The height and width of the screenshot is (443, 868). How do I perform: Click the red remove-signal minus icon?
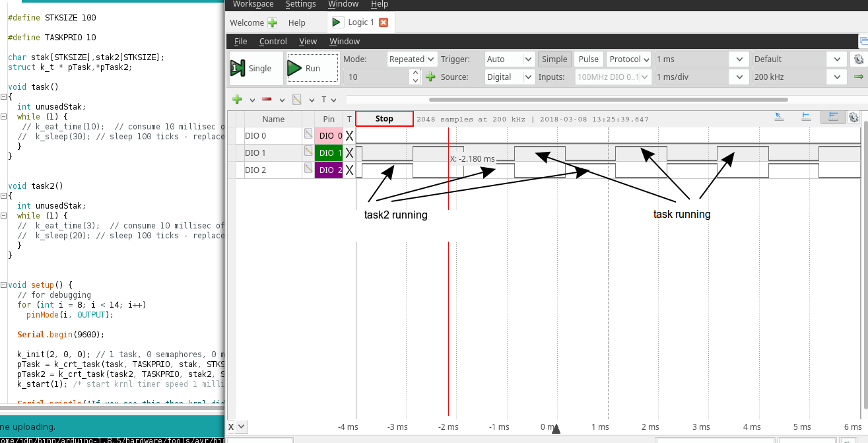pos(267,100)
